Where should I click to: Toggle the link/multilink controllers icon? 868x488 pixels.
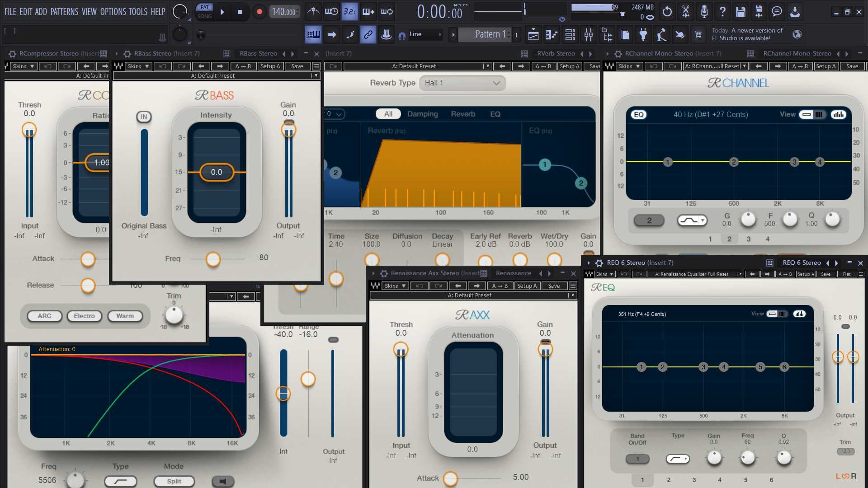pyautogui.click(x=368, y=34)
